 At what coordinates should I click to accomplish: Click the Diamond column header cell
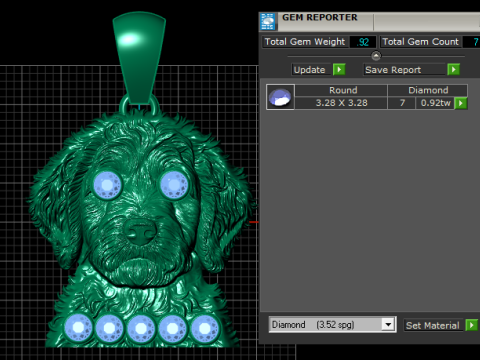pos(428,90)
